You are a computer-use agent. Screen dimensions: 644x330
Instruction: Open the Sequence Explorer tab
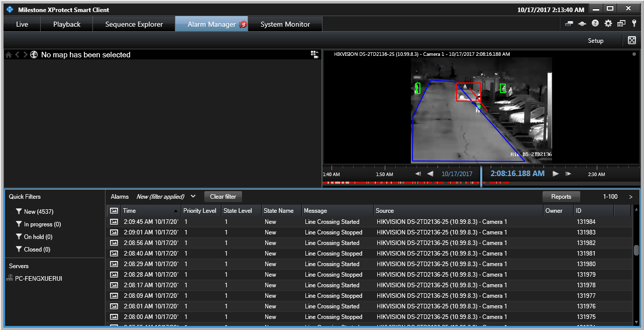coord(134,24)
